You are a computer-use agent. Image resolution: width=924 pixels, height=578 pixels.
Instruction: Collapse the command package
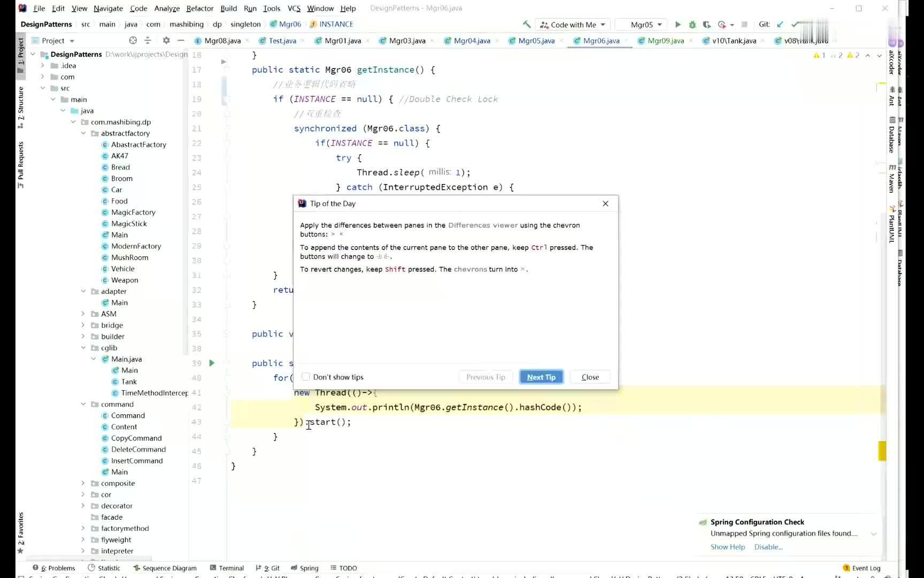pos(83,405)
